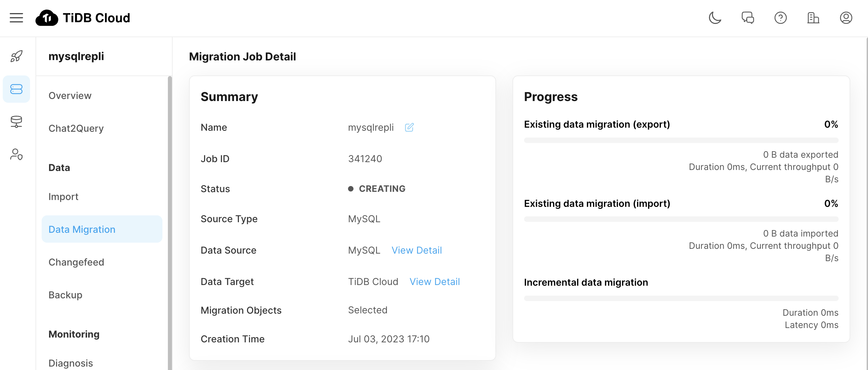The image size is (868, 370).
Task: Open the user account profile icon
Action: tap(846, 18)
